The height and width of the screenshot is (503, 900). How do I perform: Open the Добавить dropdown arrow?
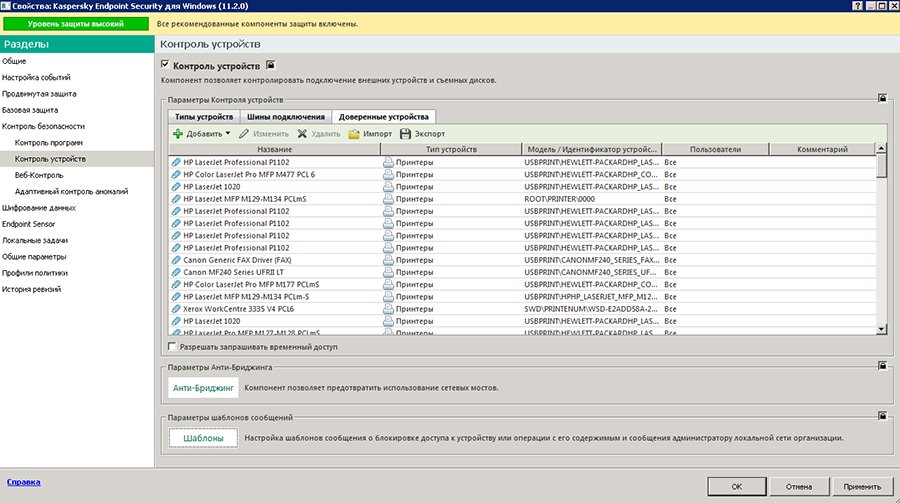pos(228,133)
